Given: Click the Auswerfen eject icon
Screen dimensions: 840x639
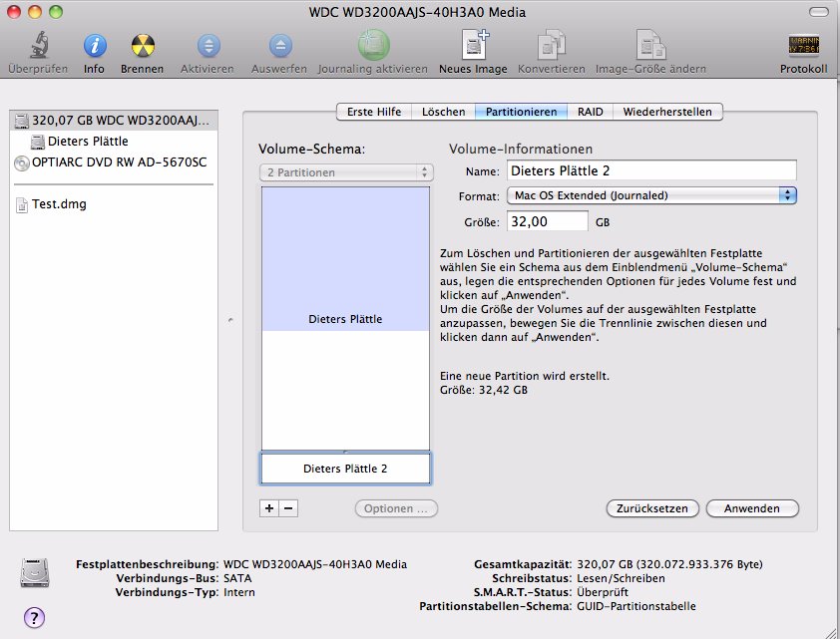Looking at the screenshot, I should tap(279, 46).
